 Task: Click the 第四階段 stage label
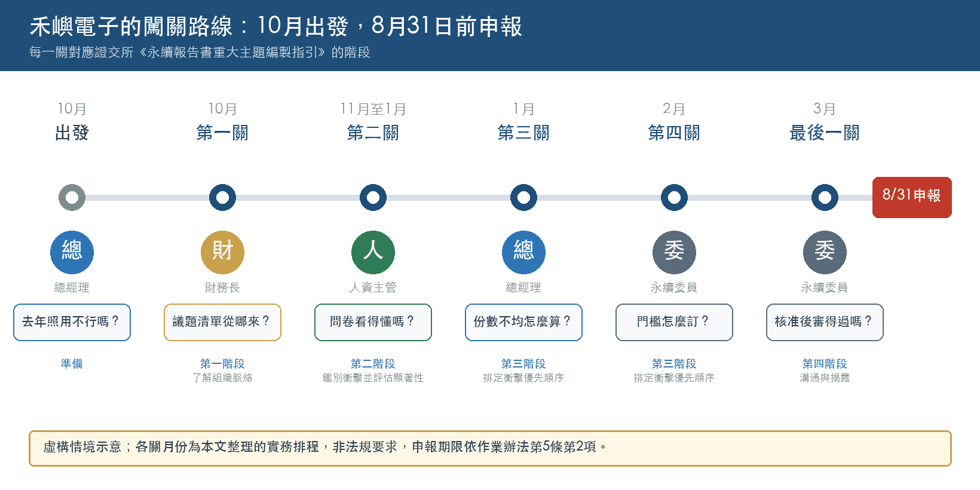click(825, 363)
